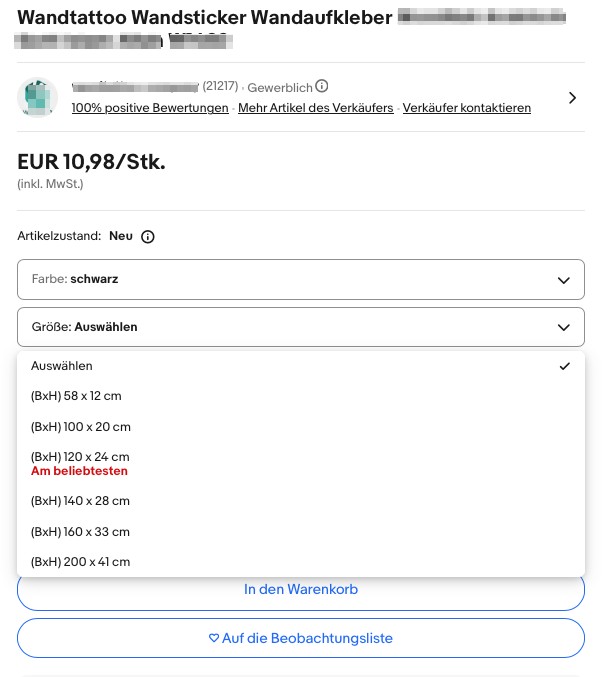Open the 100% positive Bewertungen link

[150, 108]
